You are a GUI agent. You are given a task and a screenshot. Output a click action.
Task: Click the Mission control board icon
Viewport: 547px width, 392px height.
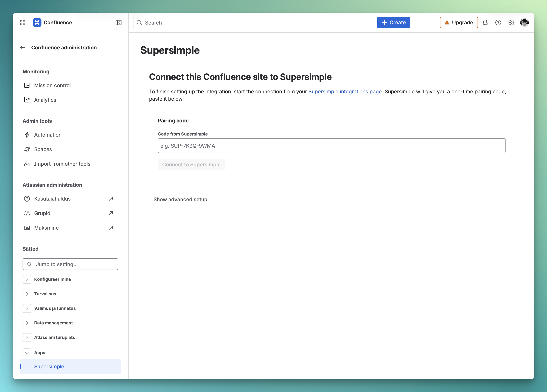coord(27,85)
